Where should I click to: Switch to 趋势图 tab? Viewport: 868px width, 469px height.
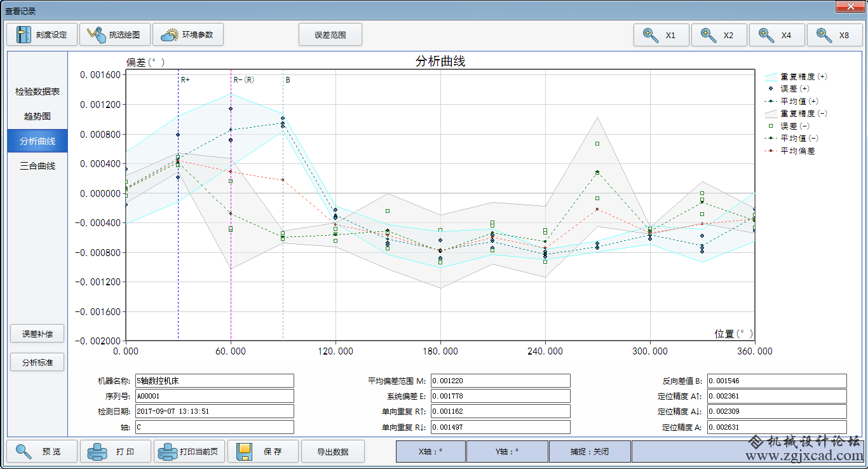pos(37,116)
